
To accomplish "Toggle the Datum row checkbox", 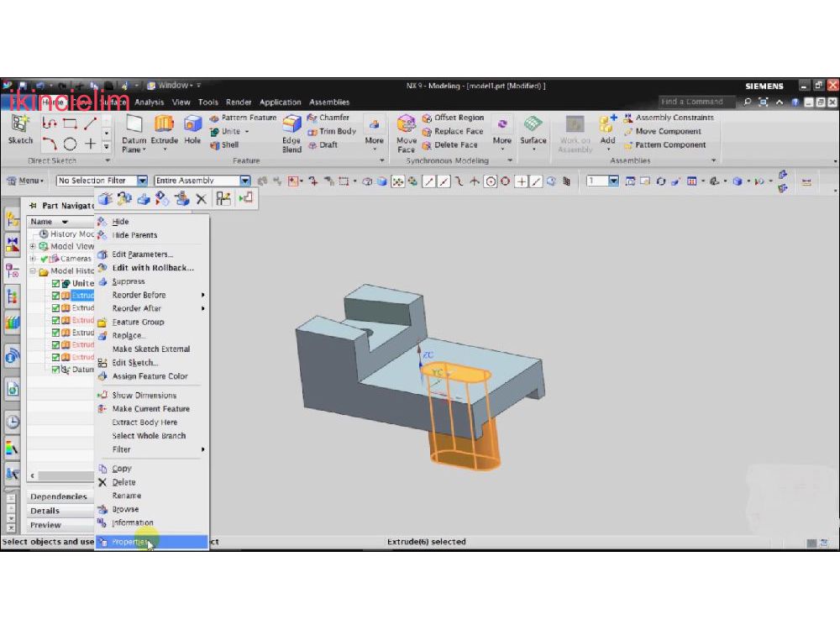I will pos(55,370).
